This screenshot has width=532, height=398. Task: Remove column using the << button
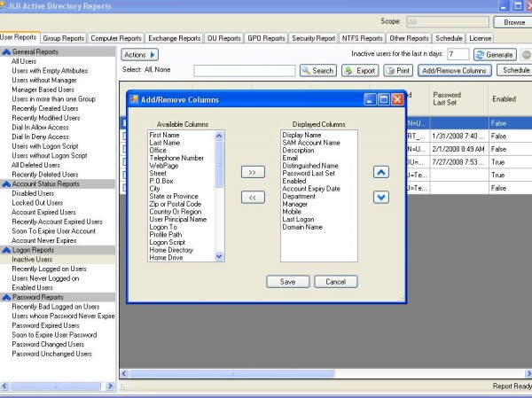[x=253, y=197]
